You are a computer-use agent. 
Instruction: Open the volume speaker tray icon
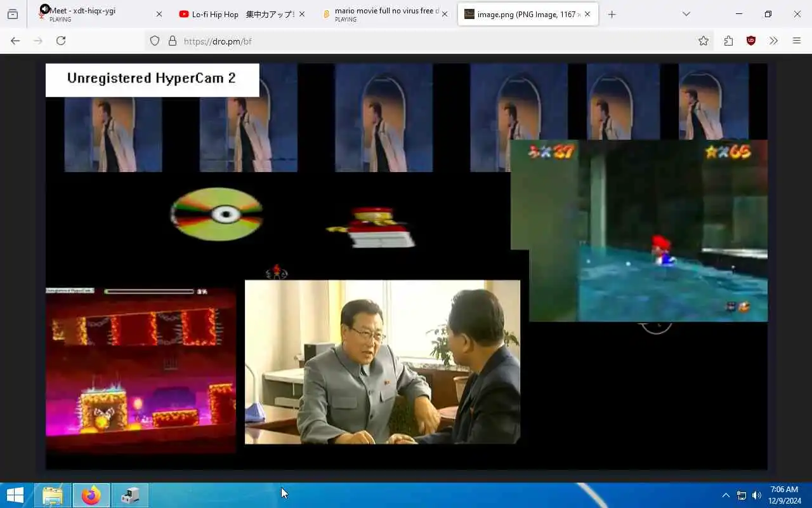click(756, 495)
